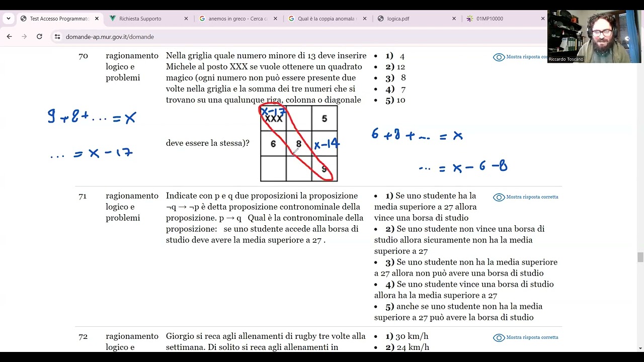Select answer "2) 24 km/h" of question 72

[408, 347]
